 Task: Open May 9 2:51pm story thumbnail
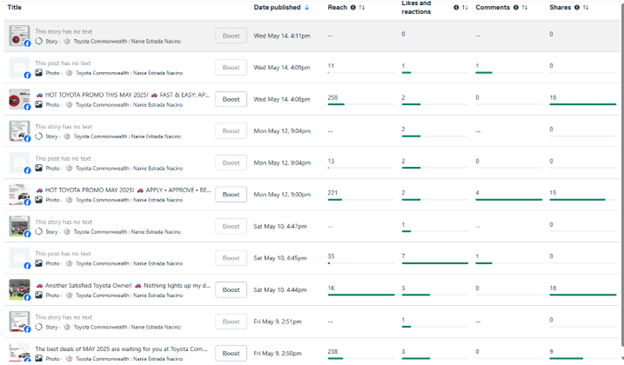point(19,322)
